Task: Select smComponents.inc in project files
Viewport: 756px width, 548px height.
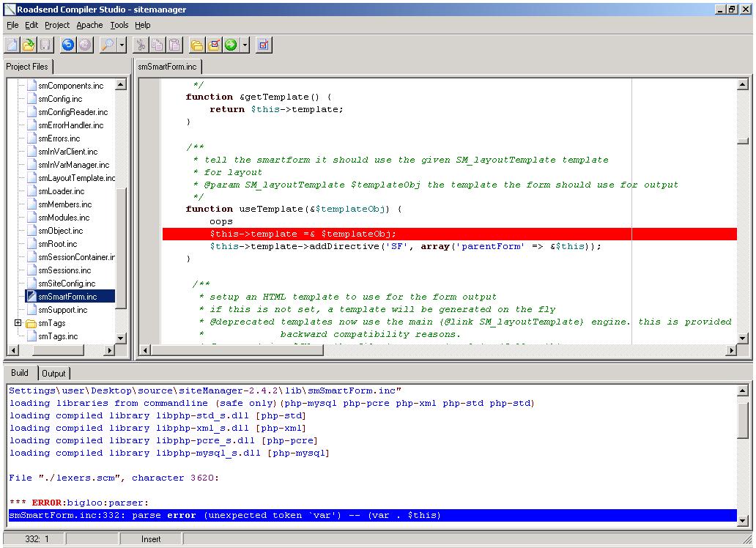Action: (71, 86)
